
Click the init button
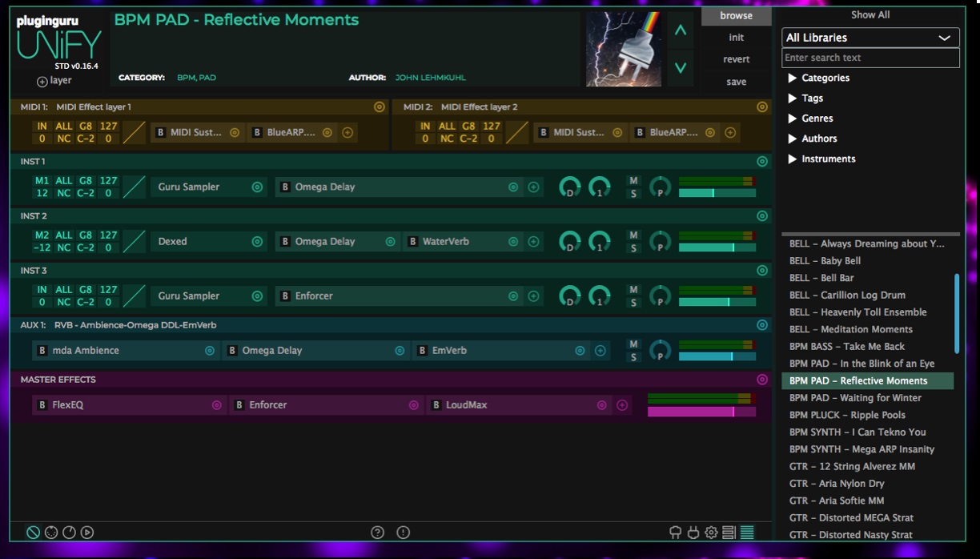(737, 38)
